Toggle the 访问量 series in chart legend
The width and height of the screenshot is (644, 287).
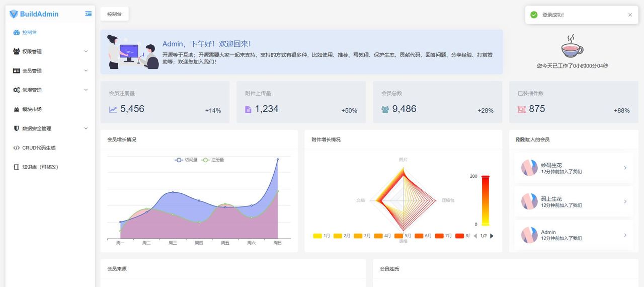186,160
